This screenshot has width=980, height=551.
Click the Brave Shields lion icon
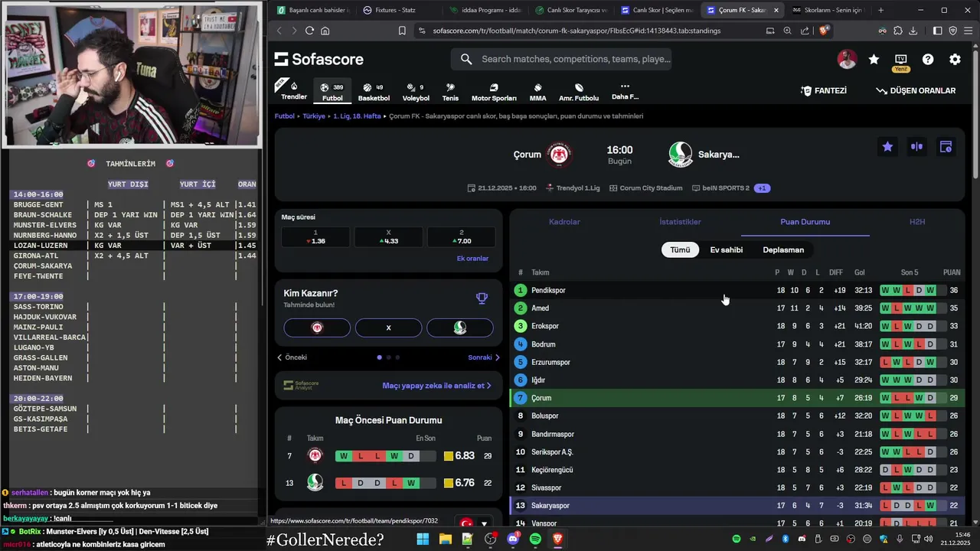[824, 31]
